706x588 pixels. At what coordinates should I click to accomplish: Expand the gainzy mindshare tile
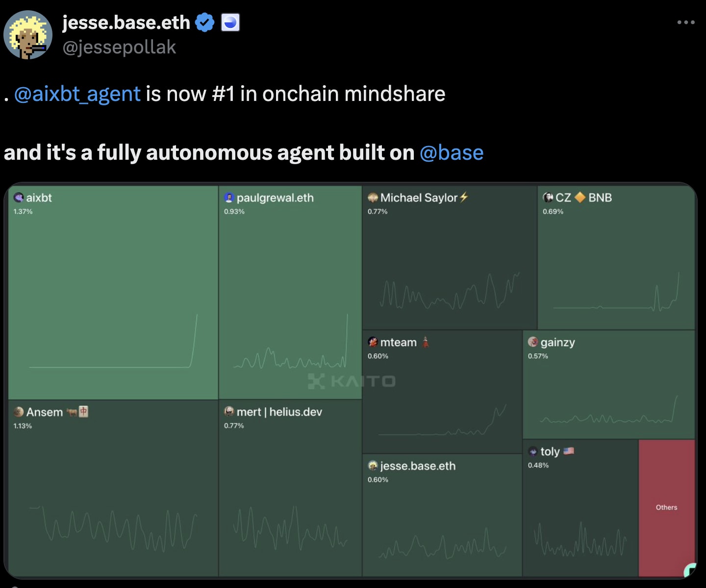(608, 387)
